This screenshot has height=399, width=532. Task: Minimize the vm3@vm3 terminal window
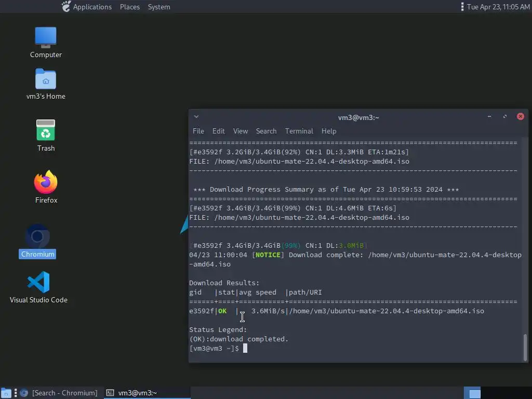tap(489, 116)
